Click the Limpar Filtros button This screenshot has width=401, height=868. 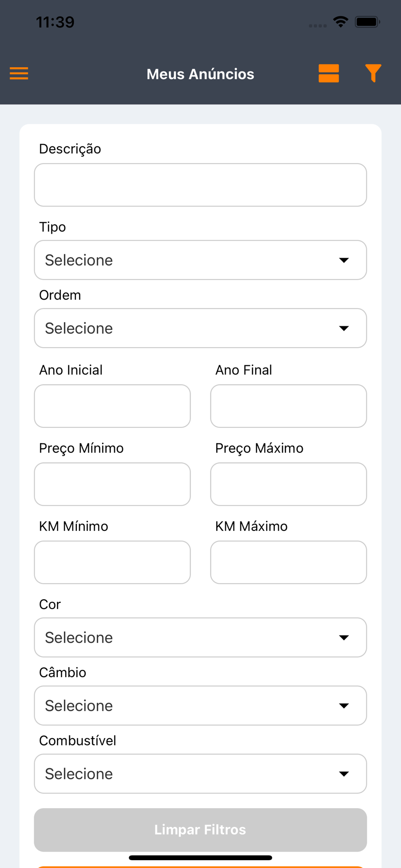[200, 829]
